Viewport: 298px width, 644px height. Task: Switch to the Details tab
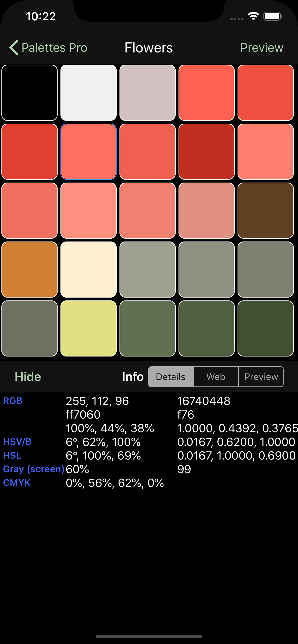(171, 376)
